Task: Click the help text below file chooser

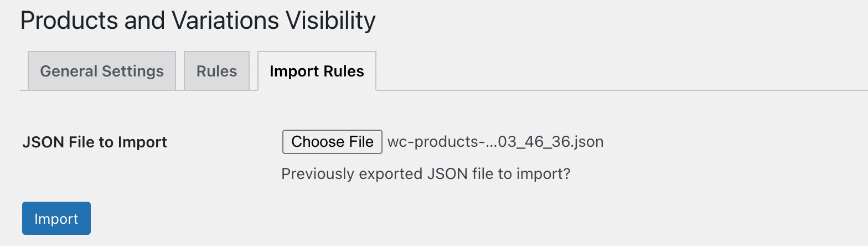Action: coord(426,174)
